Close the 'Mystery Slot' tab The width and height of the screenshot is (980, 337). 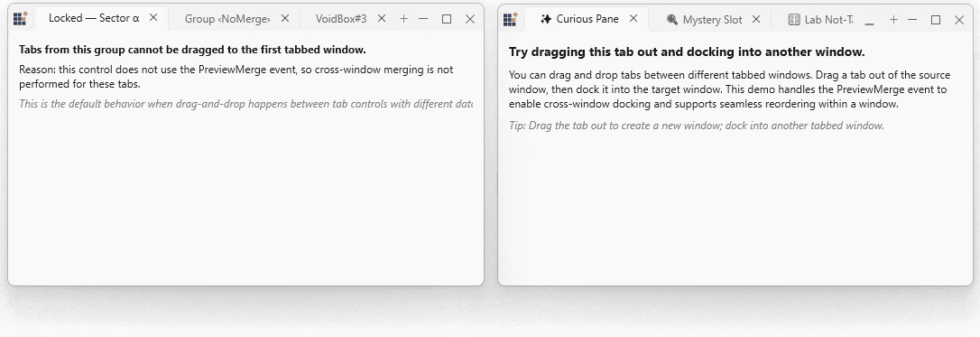(755, 19)
